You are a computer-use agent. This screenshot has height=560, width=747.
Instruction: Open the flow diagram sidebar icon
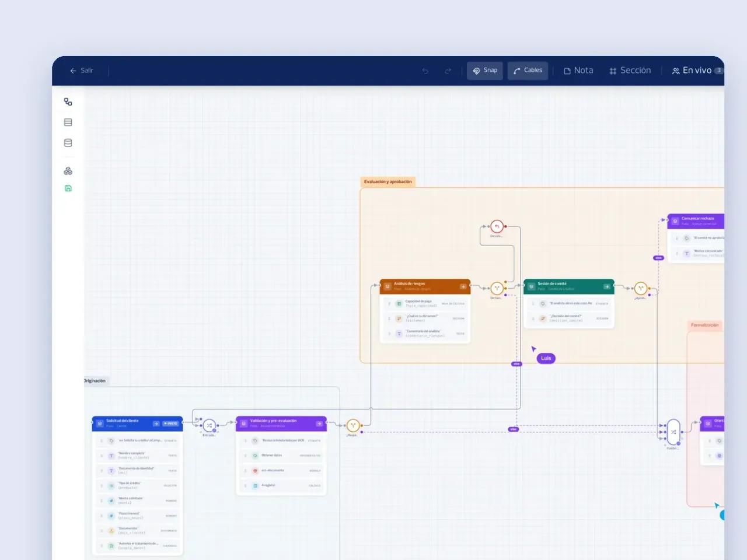click(68, 102)
